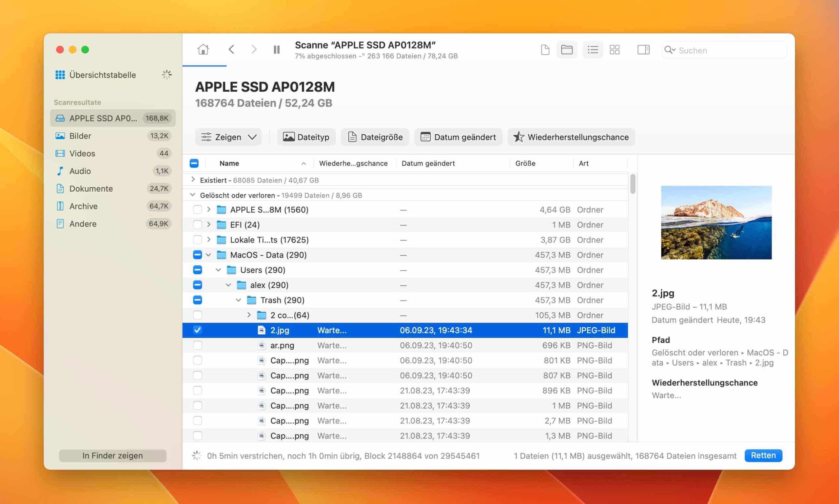Click the Videos sidebar film icon
The width and height of the screenshot is (839, 504).
pos(60,153)
